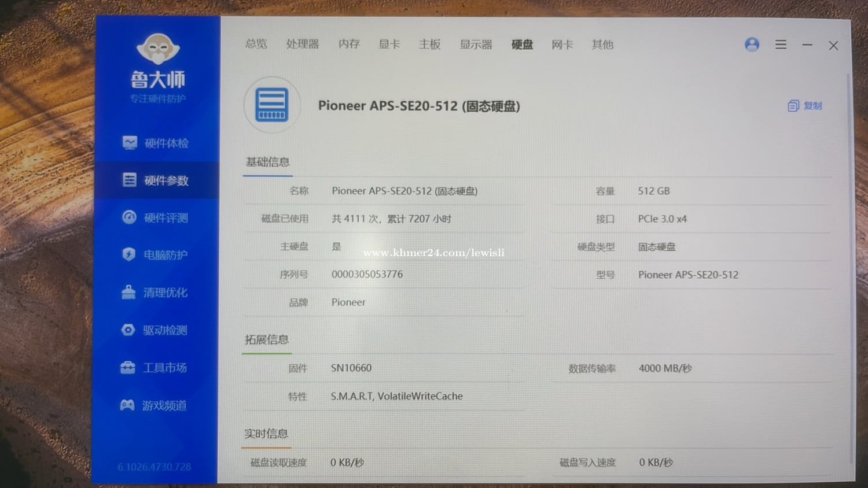Click the vertical scrollbar on right edge

850,267
